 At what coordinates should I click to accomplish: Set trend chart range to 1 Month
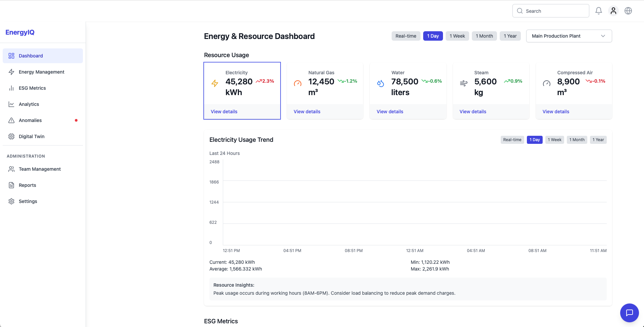coord(577,140)
